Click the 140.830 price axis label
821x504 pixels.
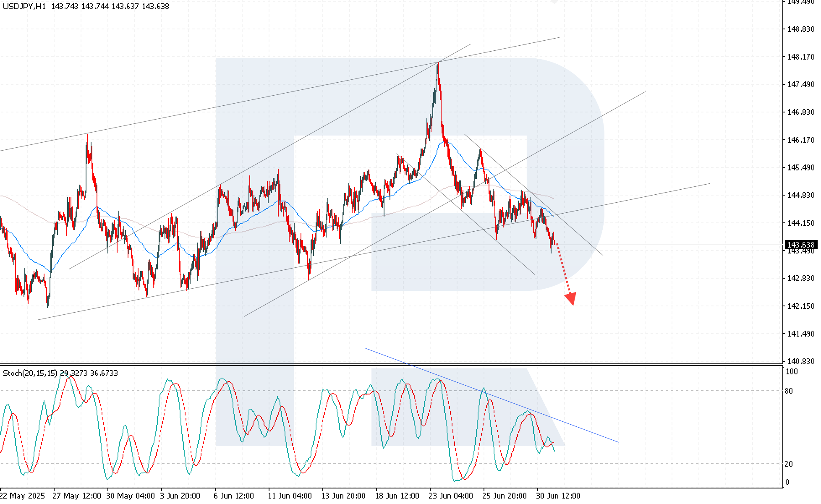coord(801,361)
